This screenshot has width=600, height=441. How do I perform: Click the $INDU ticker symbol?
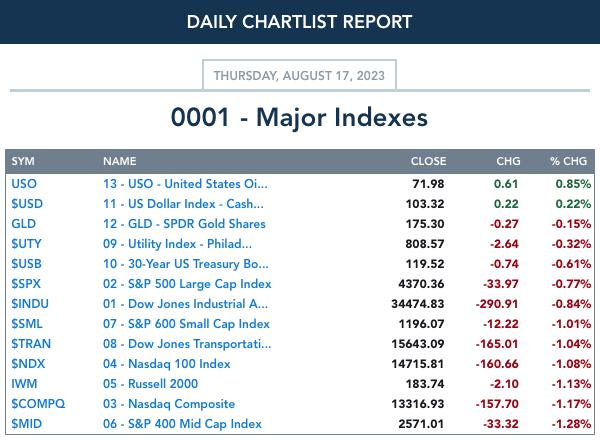(x=30, y=304)
